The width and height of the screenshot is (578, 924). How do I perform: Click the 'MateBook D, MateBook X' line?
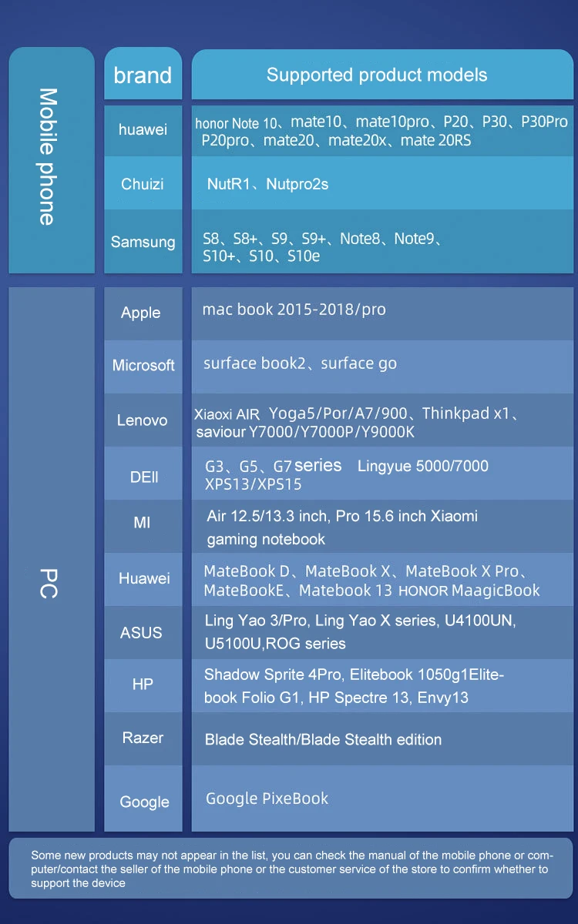(x=365, y=571)
